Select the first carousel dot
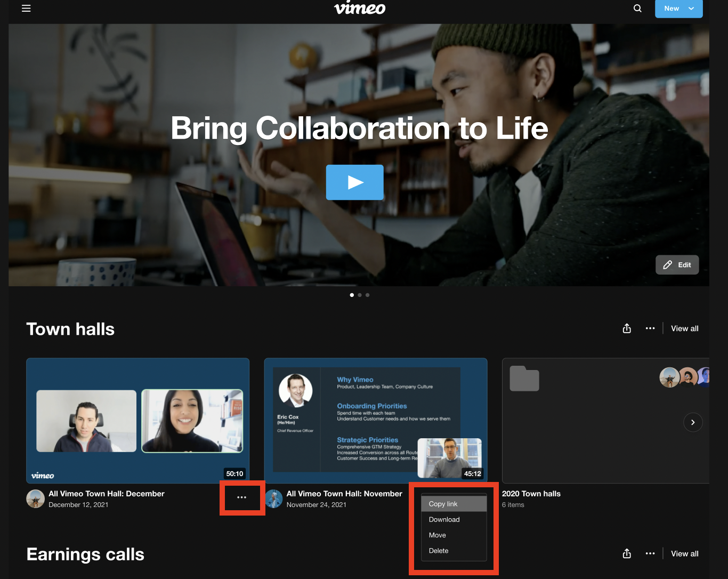 pos(352,295)
